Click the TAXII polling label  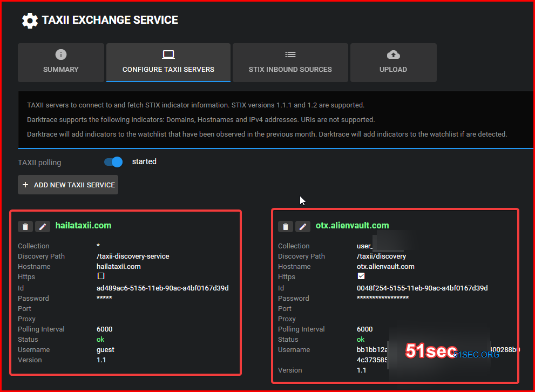click(x=39, y=163)
